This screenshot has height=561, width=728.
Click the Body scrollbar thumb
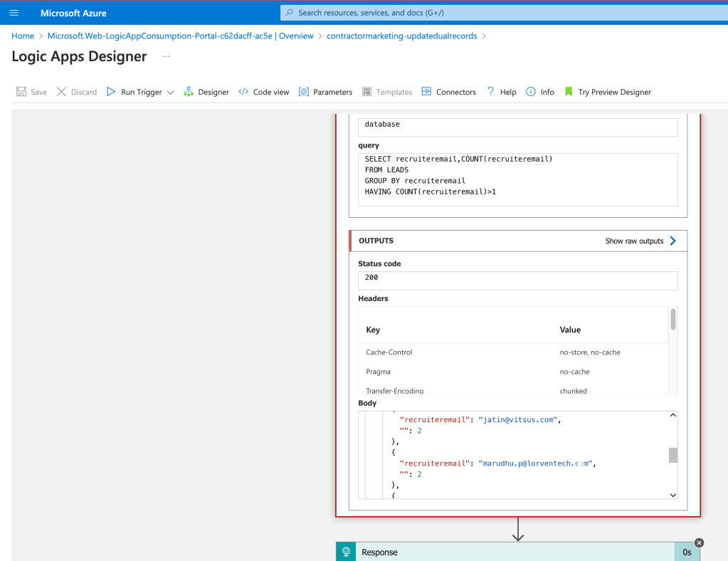[672, 455]
